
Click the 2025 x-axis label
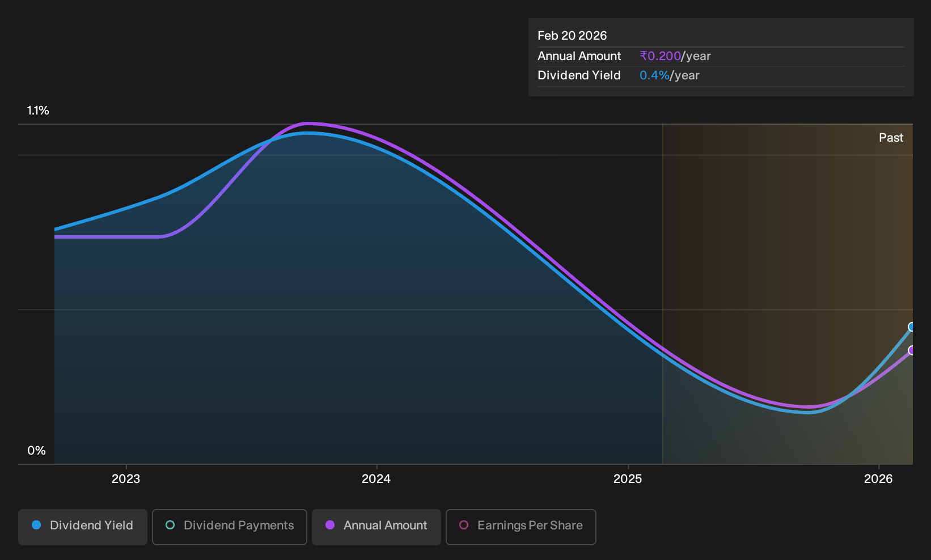[628, 479]
